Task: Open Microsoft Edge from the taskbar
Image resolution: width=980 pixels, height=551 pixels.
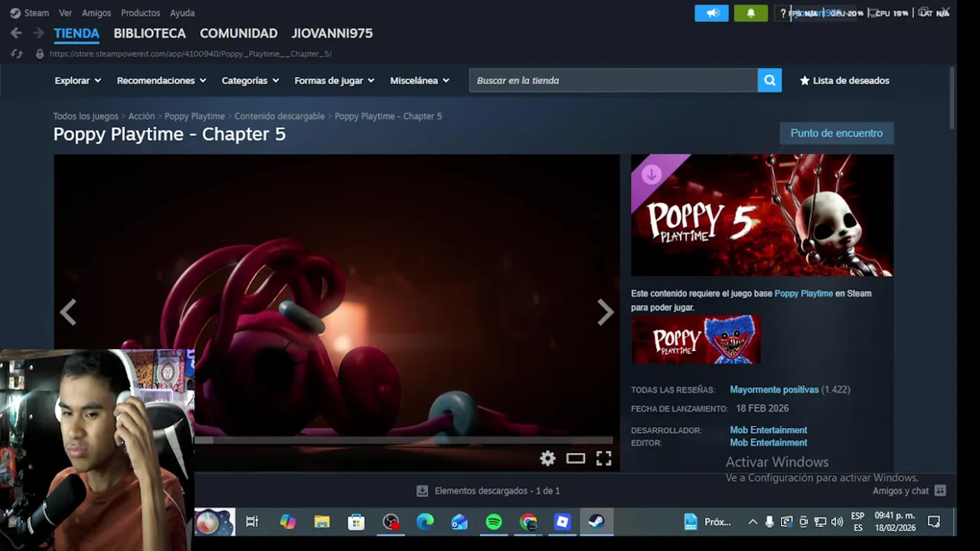Action: (425, 522)
